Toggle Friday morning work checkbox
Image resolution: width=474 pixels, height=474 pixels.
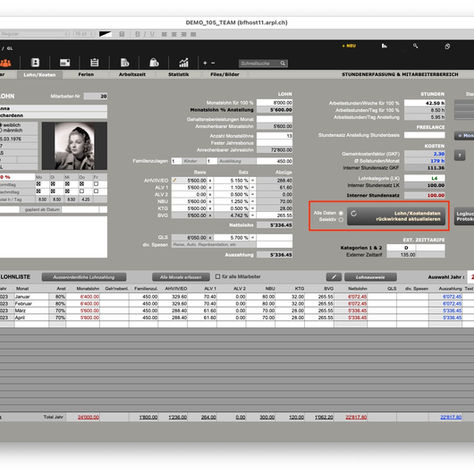click(96, 184)
